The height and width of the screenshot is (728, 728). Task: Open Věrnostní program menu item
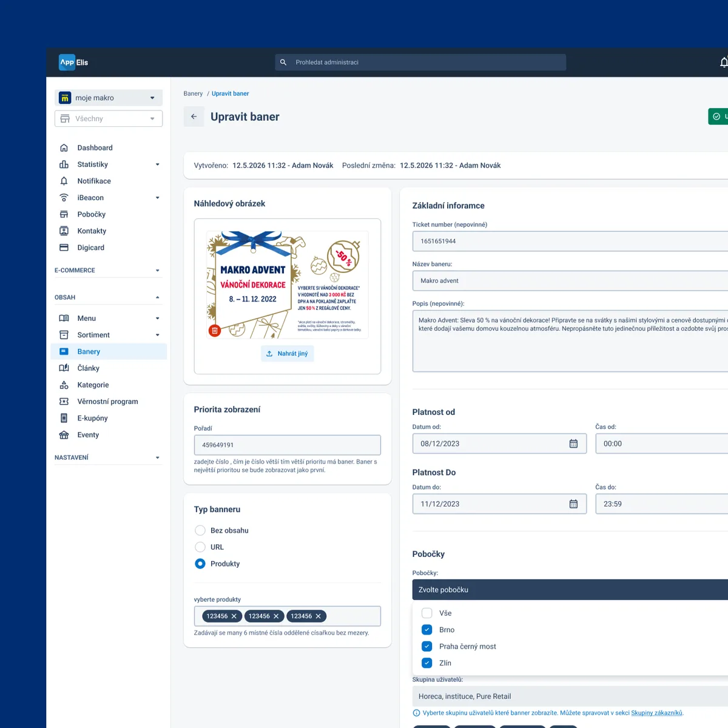109,402
